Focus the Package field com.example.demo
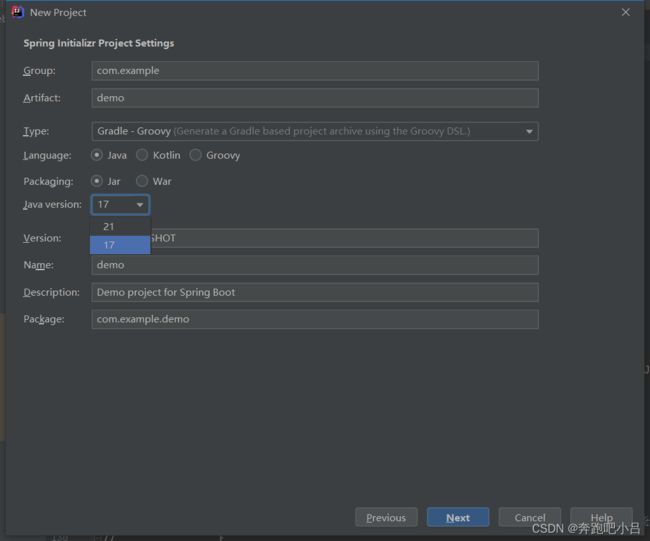This screenshot has height=541, width=650. (x=315, y=319)
